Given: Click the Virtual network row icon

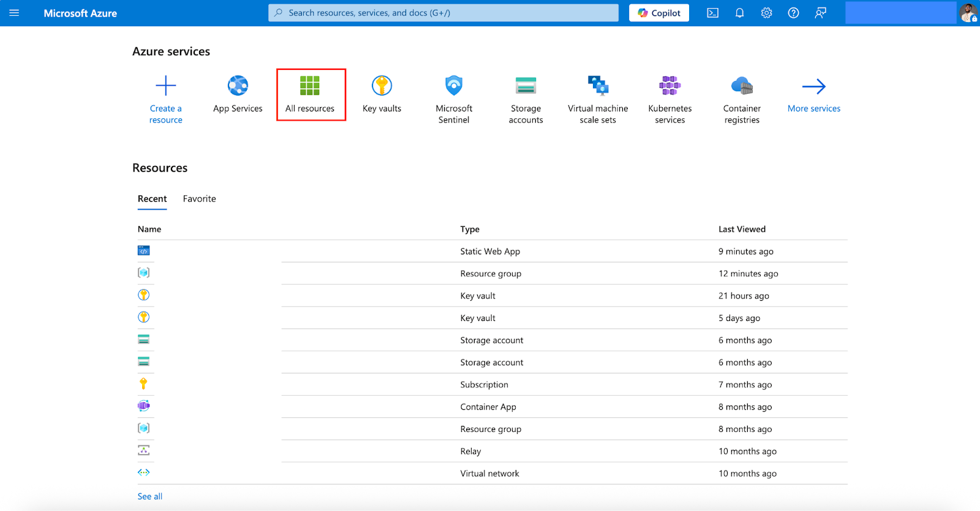Looking at the screenshot, I should [x=144, y=472].
